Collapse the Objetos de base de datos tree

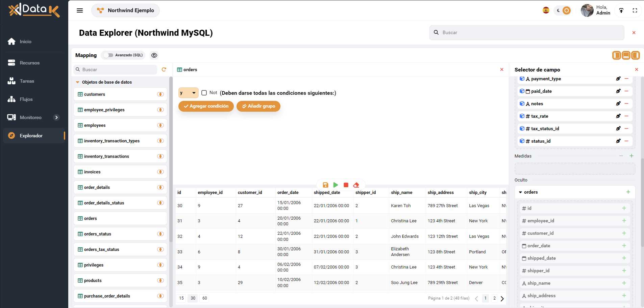tap(78, 82)
